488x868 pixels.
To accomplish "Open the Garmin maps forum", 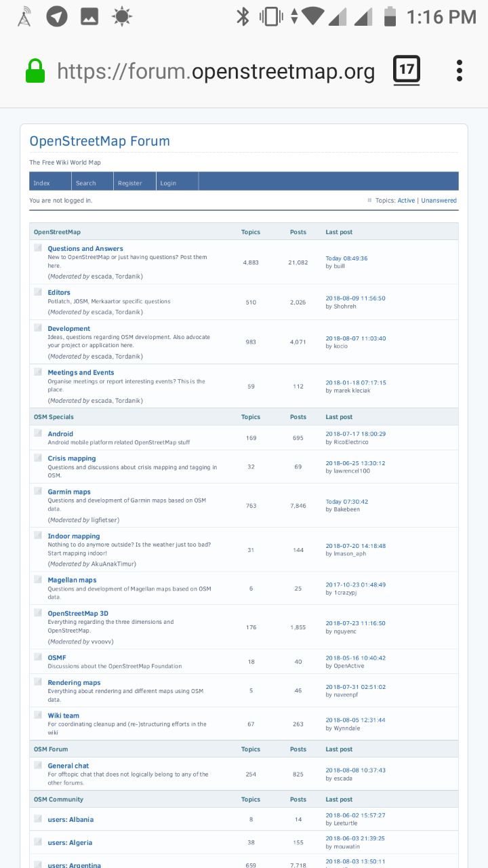I will (69, 492).
